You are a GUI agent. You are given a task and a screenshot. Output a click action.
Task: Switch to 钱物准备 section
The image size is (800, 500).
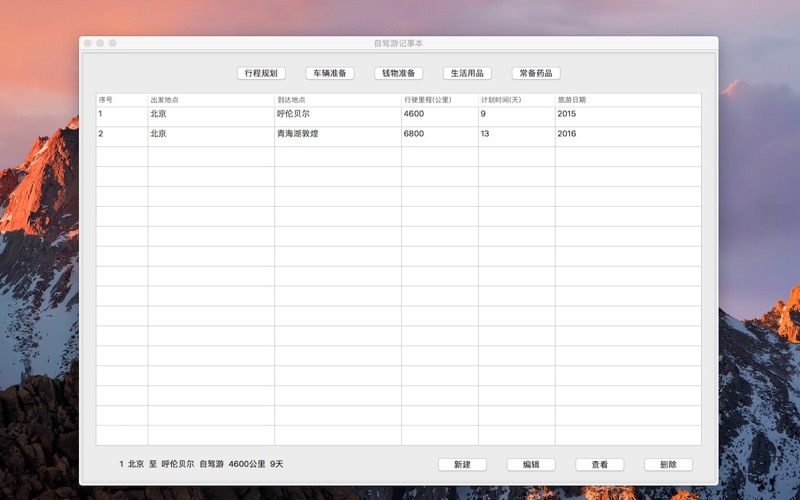click(398, 73)
